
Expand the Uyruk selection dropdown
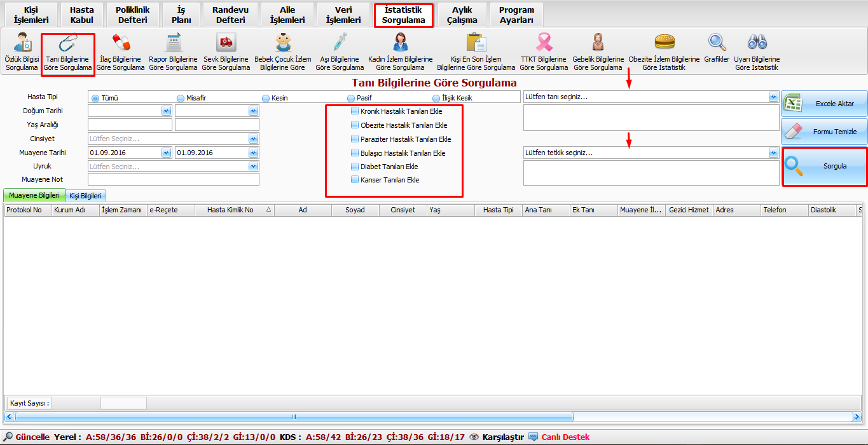[254, 167]
